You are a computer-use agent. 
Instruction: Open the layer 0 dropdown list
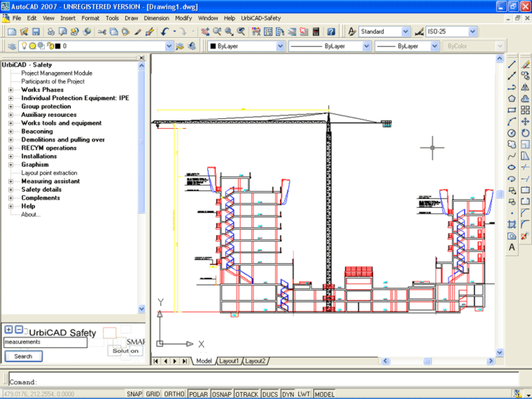(x=169, y=46)
